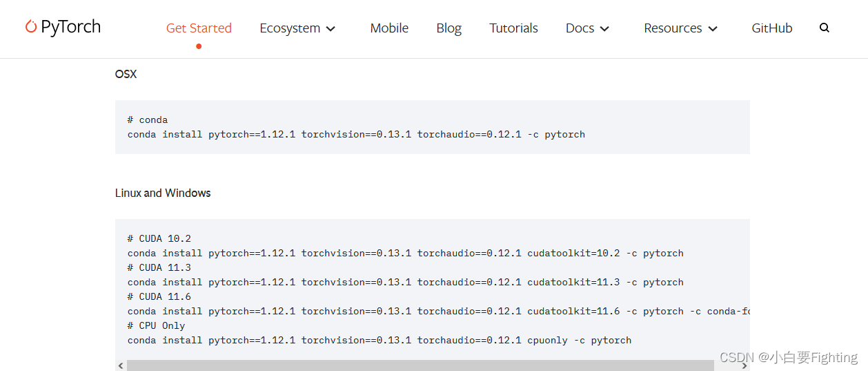Click the Linux and Windows heading

163,193
